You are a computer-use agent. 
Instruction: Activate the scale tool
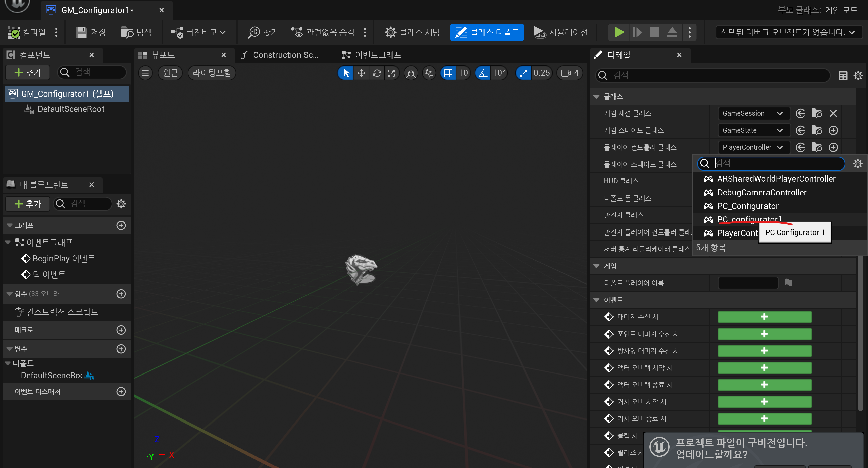tap(392, 73)
